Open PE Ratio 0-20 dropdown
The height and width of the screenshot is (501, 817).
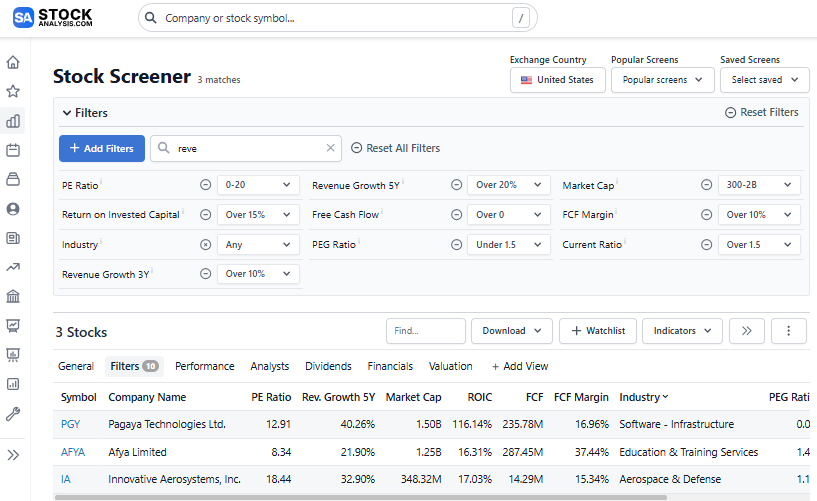pyautogui.click(x=258, y=185)
